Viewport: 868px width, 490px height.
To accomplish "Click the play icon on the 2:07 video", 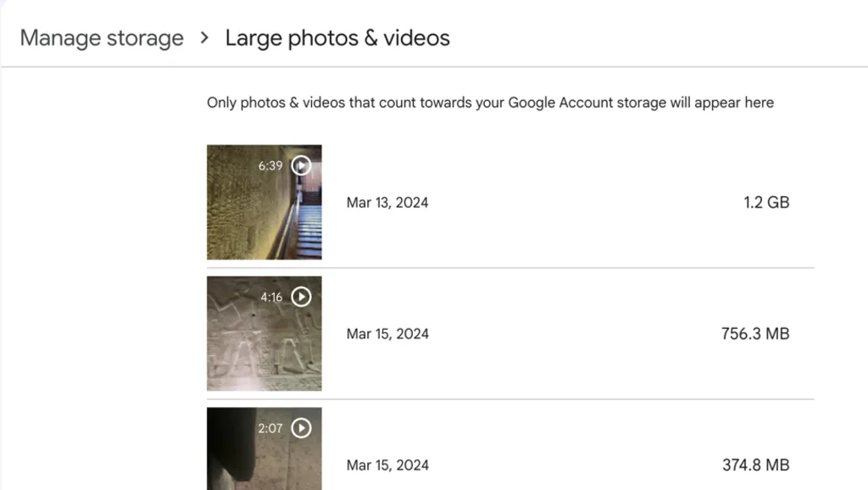I will point(301,428).
